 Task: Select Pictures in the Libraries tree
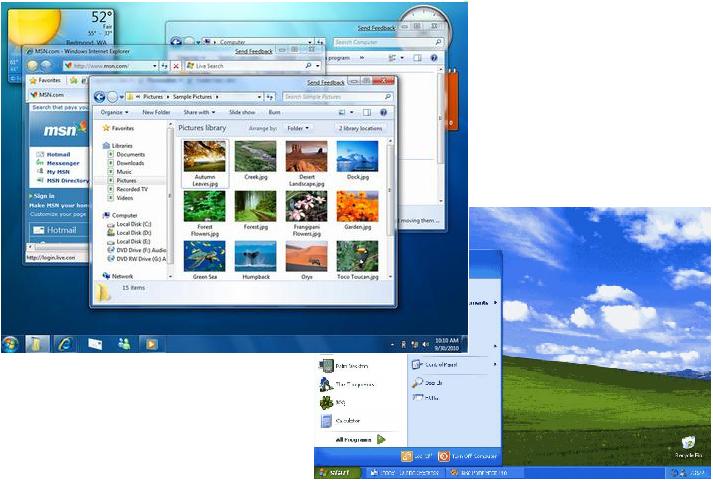[126, 180]
